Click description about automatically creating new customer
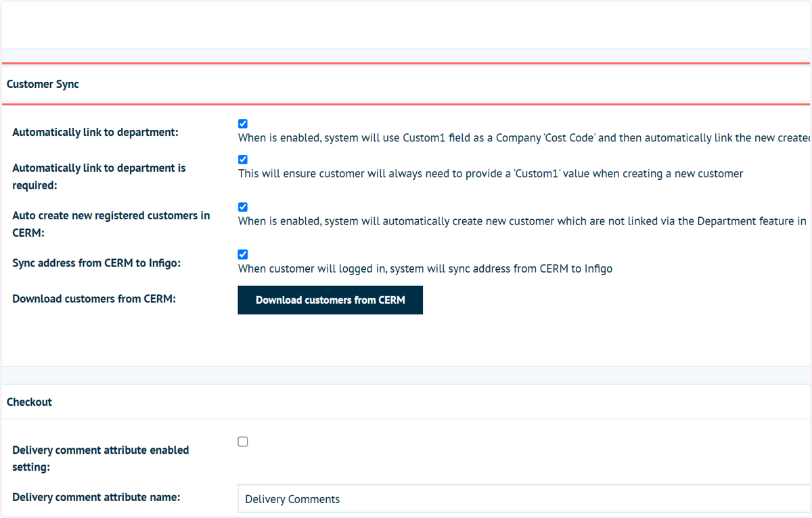This screenshot has height=518, width=812. coord(522,221)
